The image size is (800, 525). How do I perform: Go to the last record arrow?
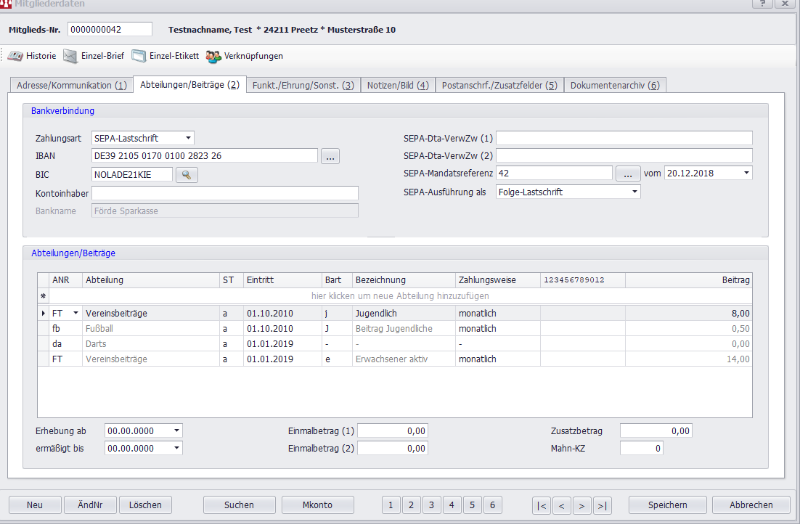[x=602, y=505]
